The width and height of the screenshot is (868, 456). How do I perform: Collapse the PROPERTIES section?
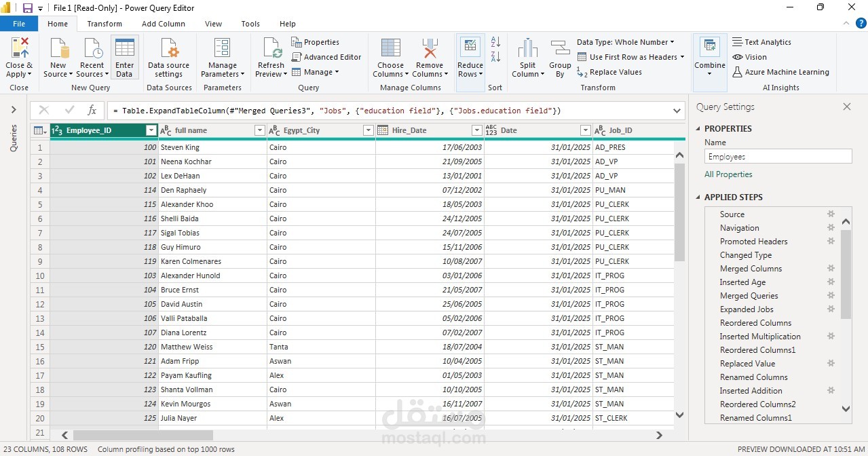pos(699,129)
